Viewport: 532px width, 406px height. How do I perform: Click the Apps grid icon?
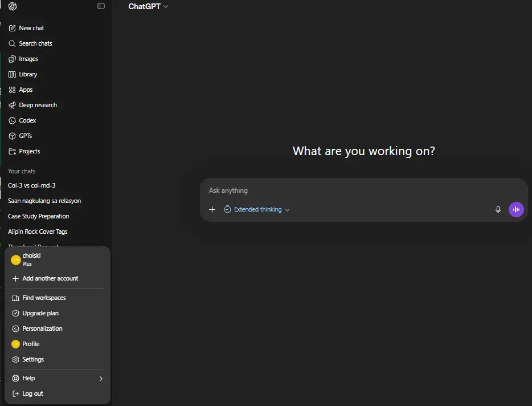tap(12, 90)
